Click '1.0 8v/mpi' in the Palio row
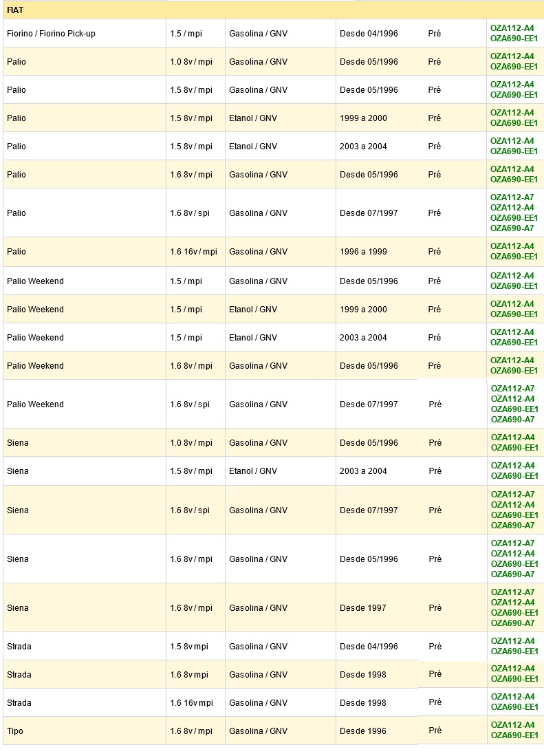The image size is (544, 756). tap(191, 62)
